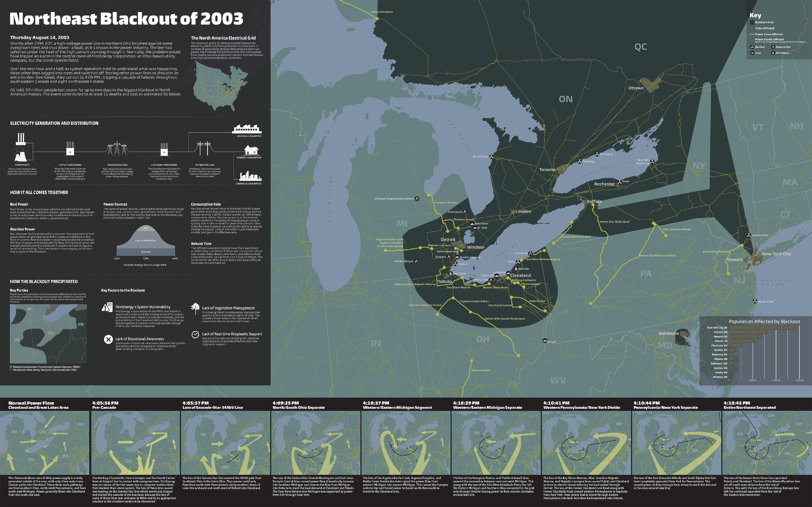Click the Natural Gas flame icon in Key
Screen dimensions: 812x507
tap(773, 47)
